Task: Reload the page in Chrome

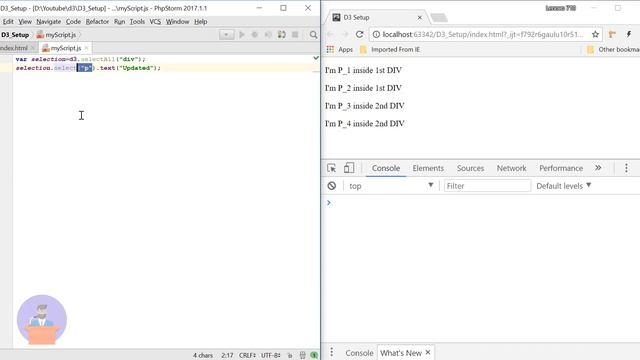Action: [360, 34]
